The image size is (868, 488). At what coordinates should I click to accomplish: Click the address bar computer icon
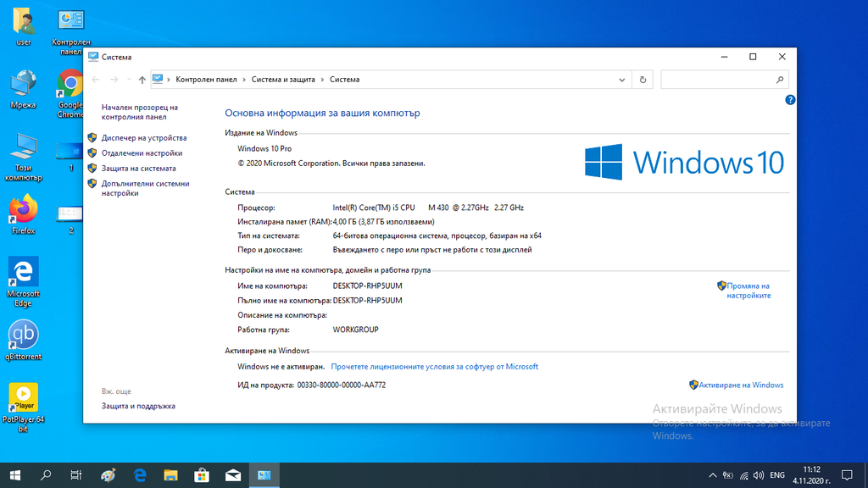[158, 79]
